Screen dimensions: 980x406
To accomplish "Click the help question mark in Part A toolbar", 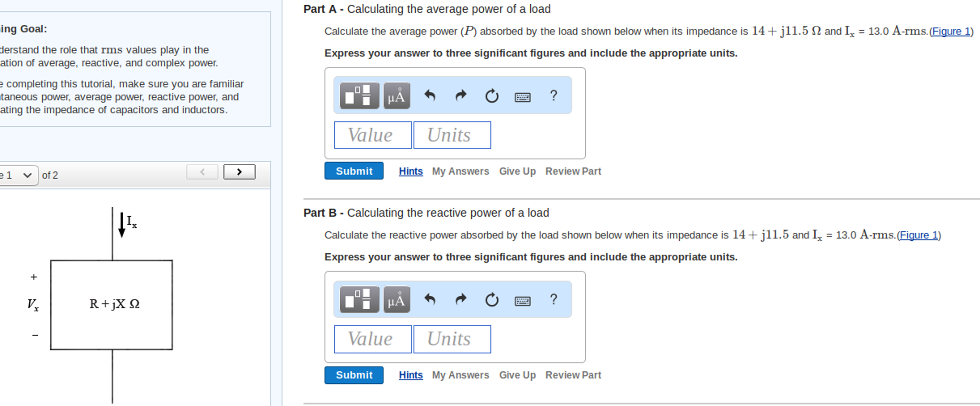I will (553, 96).
